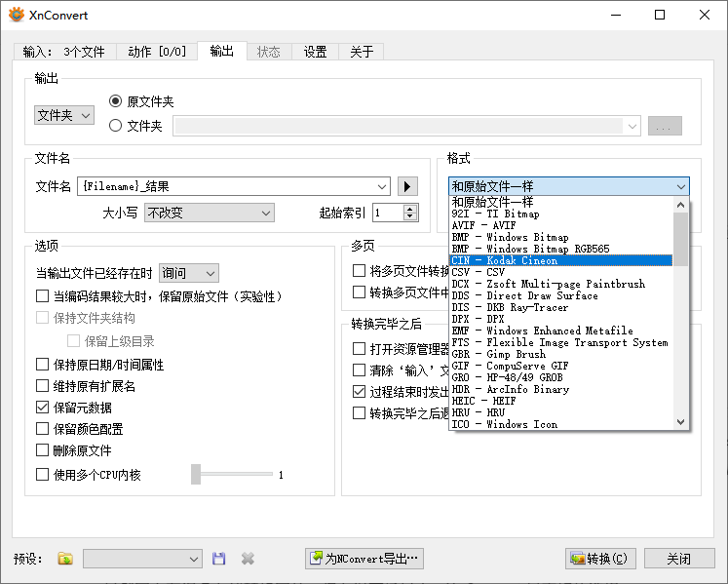Select the 文件夹 radio button
728x584 pixels.
point(115,126)
